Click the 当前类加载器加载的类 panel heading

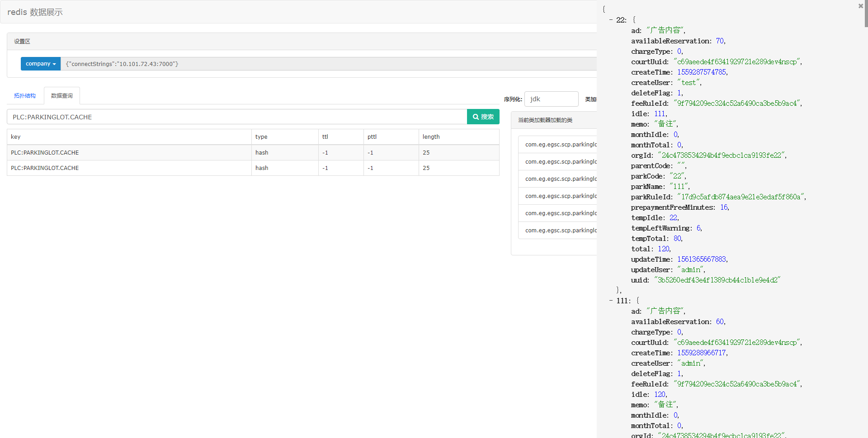click(x=545, y=120)
